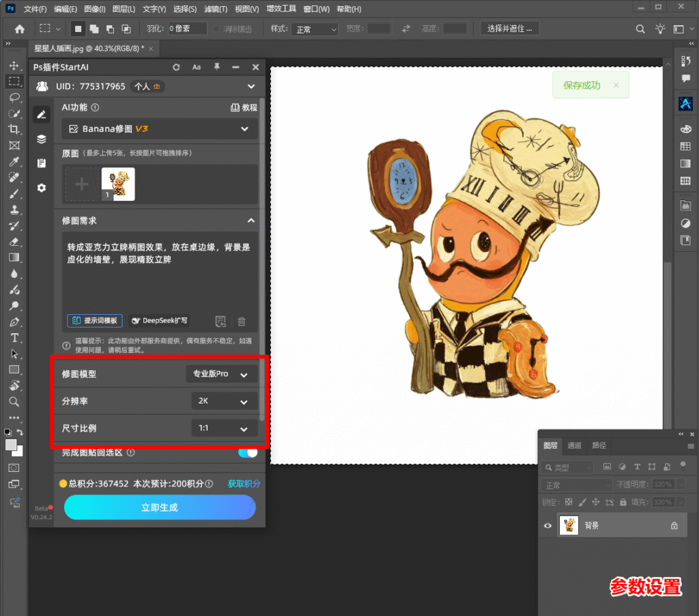Click the Search magnifier icon top right
Screen dimensions: 699x616
click(640, 29)
